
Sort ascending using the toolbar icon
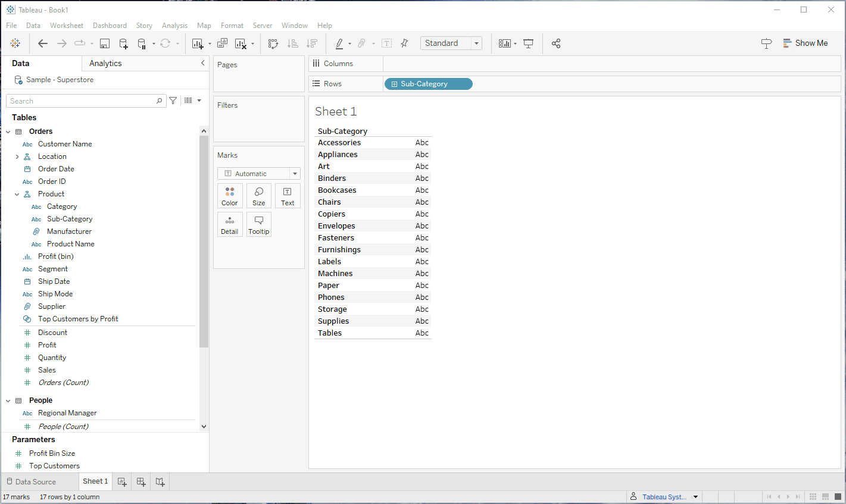292,43
